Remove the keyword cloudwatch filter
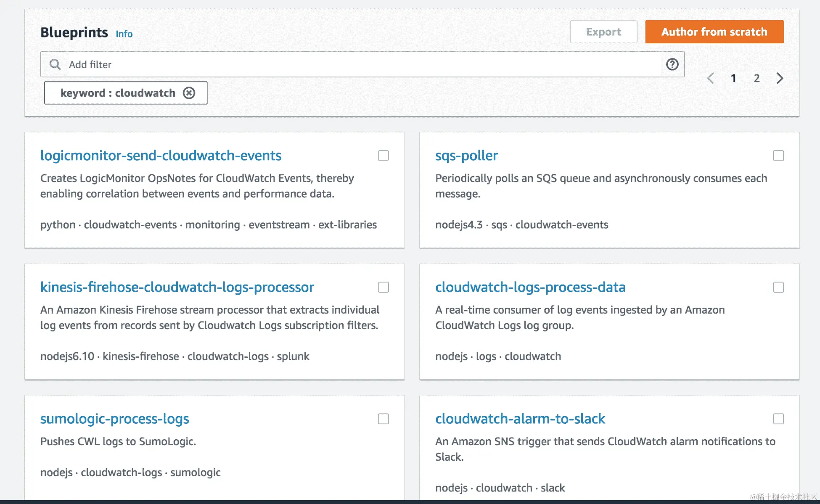820x504 pixels. coord(189,93)
